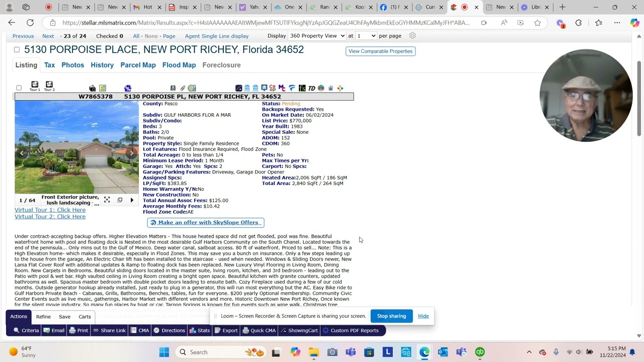
Task: Switch to the Tax tab
Action: (x=49, y=65)
